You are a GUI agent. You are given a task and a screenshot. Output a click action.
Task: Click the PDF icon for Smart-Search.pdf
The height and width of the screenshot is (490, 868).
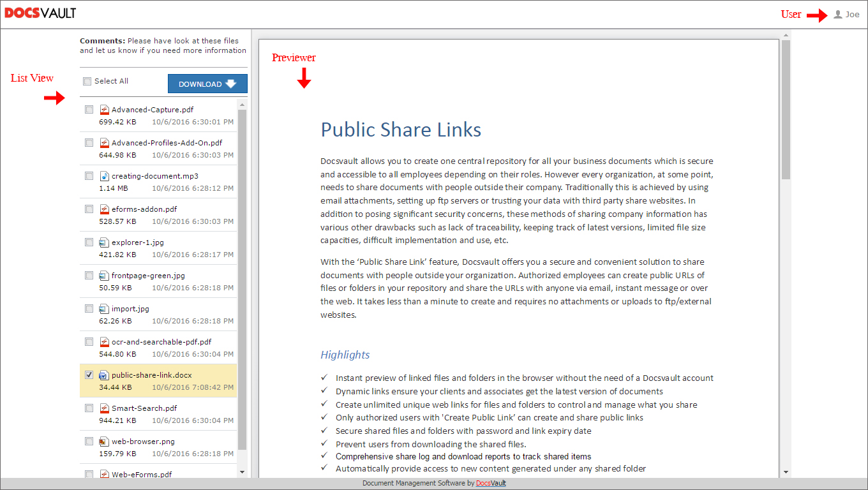[105, 408]
